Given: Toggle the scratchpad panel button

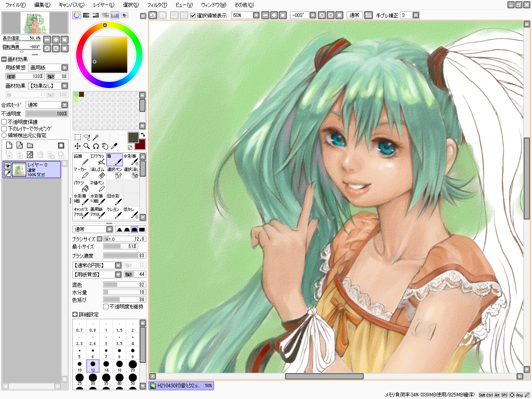Looking at the screenshot, I should pos(124,15).
